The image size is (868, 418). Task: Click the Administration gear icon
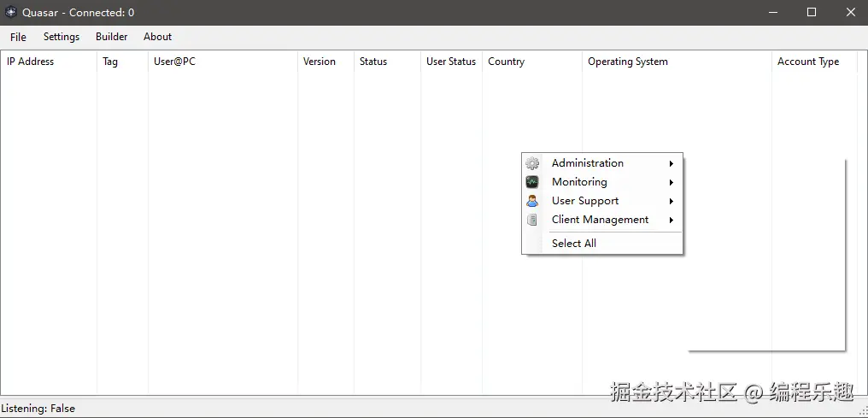(532, 163)
